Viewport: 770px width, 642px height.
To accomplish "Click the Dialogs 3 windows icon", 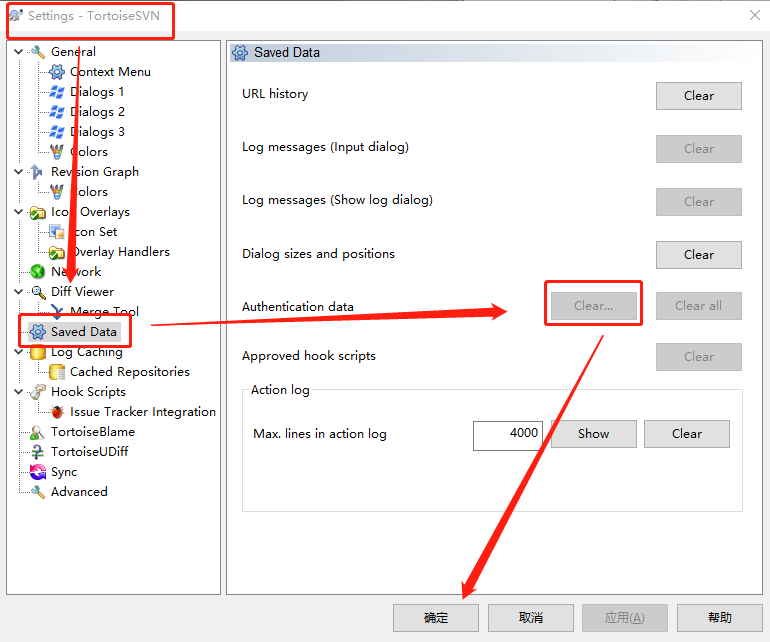I will pos(57,132).
